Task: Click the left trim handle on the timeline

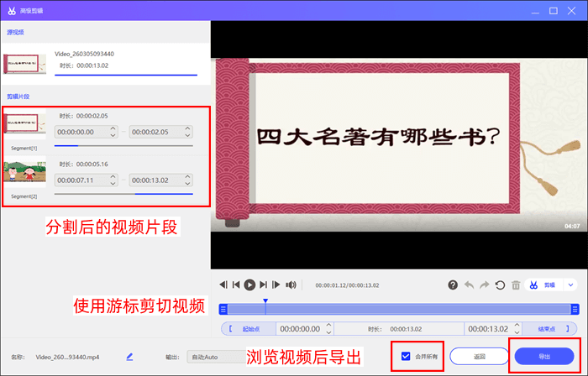Action: (223, 310)
